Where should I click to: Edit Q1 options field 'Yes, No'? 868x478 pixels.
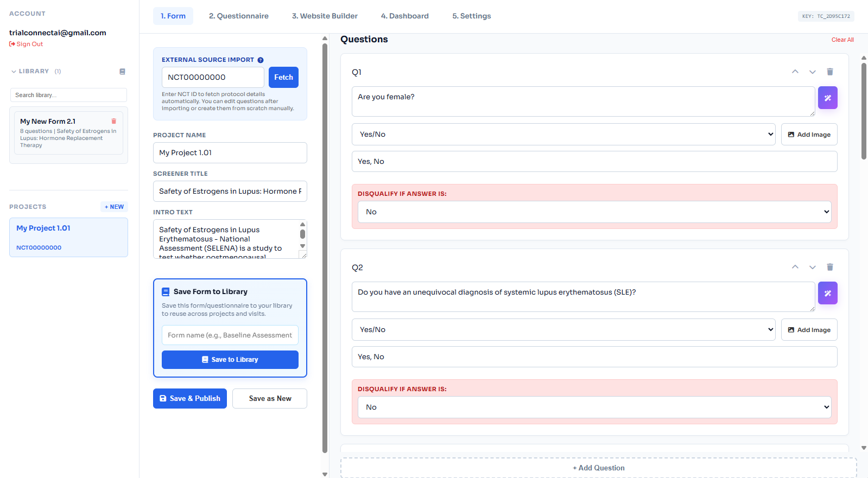pyautogui.click(x=594, y=161)
